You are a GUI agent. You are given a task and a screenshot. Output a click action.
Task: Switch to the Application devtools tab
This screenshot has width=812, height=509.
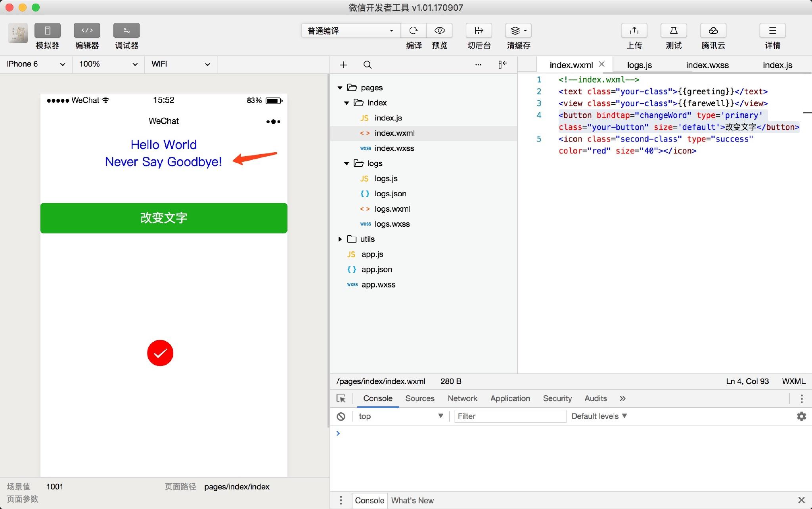click(510, 398)
